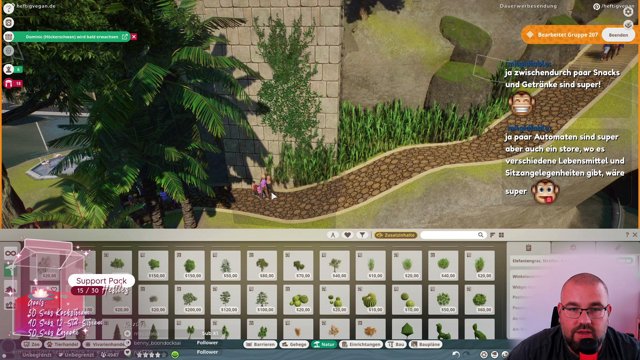Click the infinity icon in left sidebar
This screenshot has height=360, width=640.
[11, 253]
